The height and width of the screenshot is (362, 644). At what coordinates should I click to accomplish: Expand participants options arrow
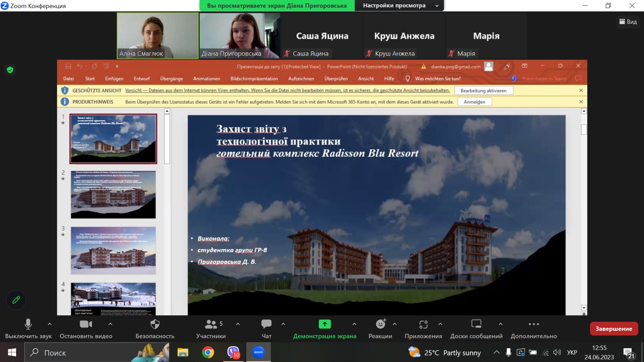click(238, 324)
